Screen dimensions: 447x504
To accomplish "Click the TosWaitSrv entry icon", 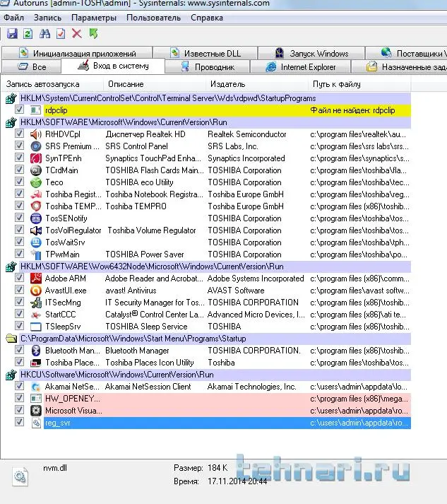I will pyautogui.click(x=35, y=242).
